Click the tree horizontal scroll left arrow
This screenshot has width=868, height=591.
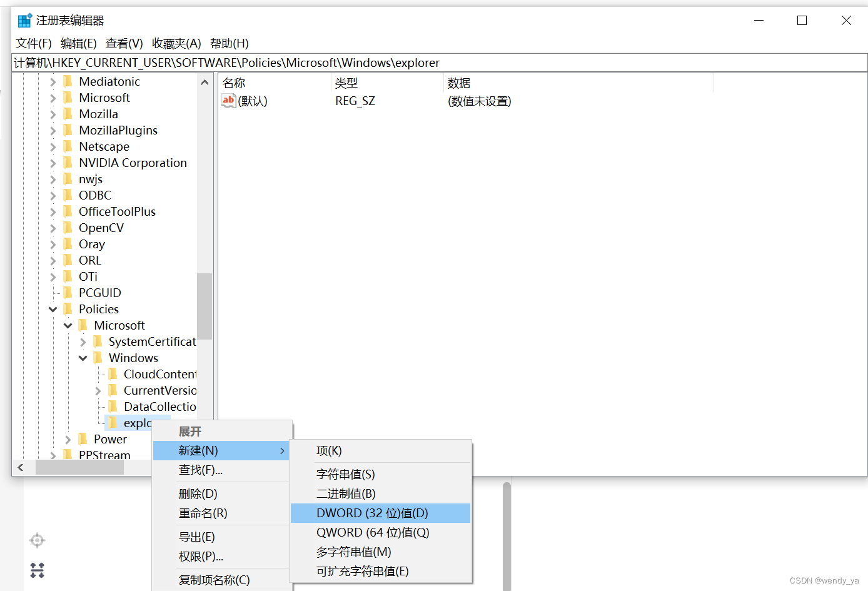pos(21,468)
